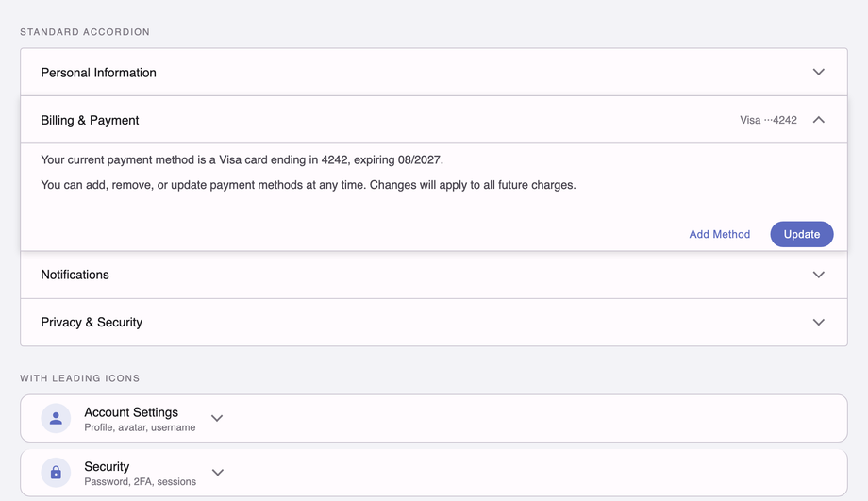The image size is (868, 501).
Task: Click the Billing & Payment header title
Action: pos(90,120)
